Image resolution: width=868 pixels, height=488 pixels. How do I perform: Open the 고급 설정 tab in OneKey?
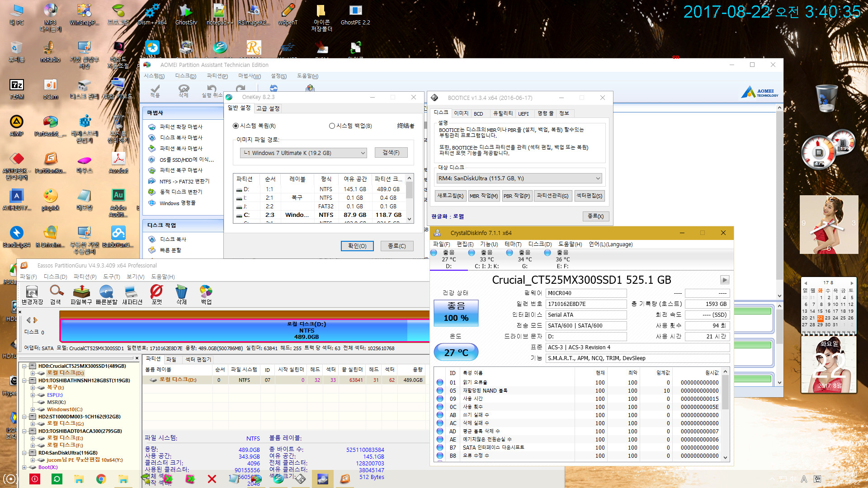pos(268,108)
